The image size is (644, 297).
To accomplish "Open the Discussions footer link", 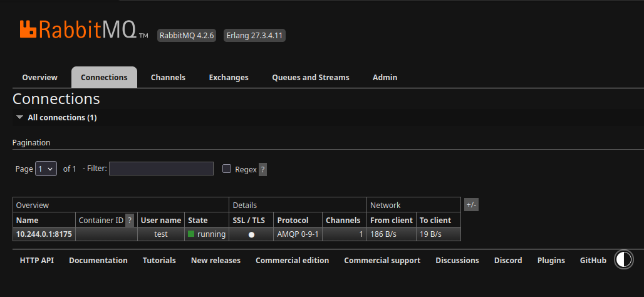I will click(457, 260).
